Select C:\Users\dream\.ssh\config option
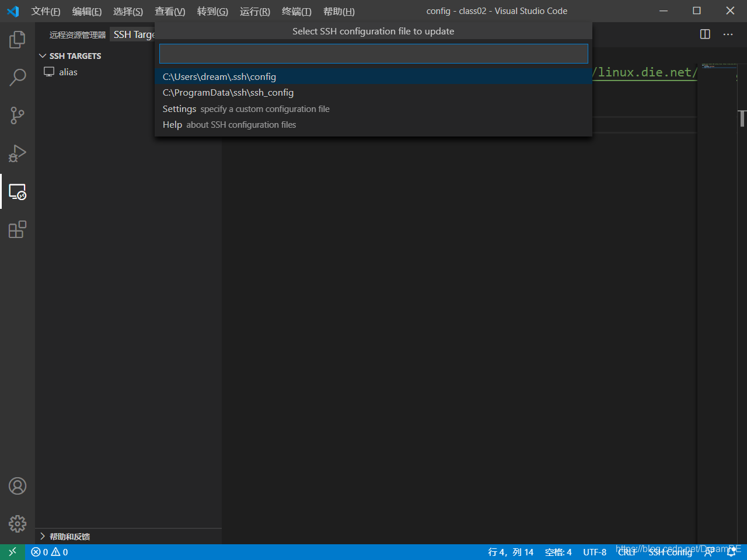 (373, 76)
